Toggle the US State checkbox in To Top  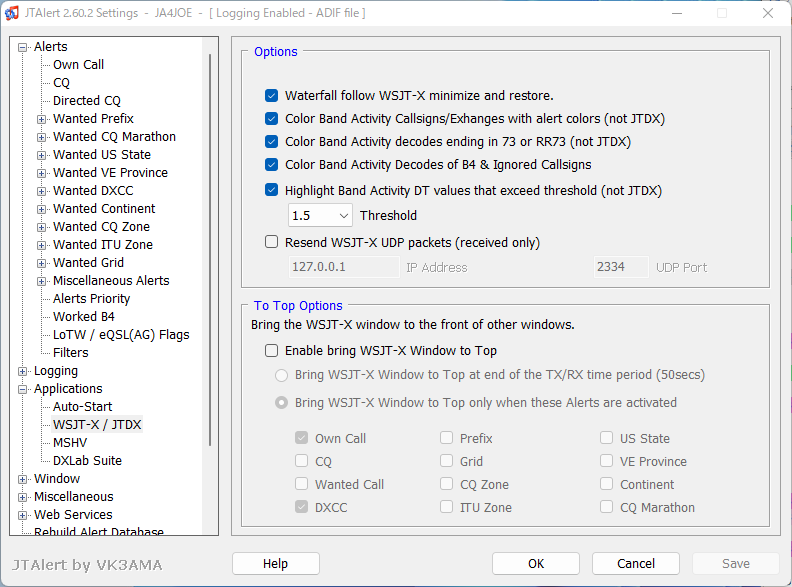[x=607, y=437]
